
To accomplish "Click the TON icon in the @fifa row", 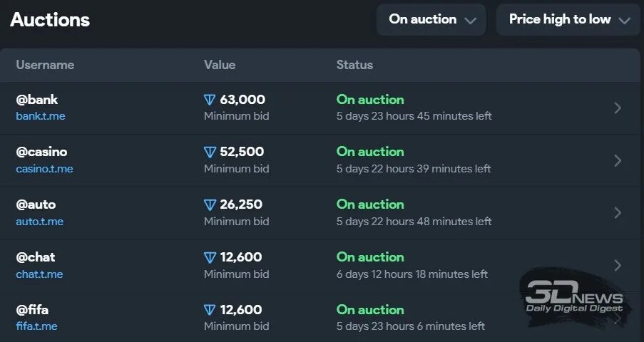I will click(x=210, y=310).
